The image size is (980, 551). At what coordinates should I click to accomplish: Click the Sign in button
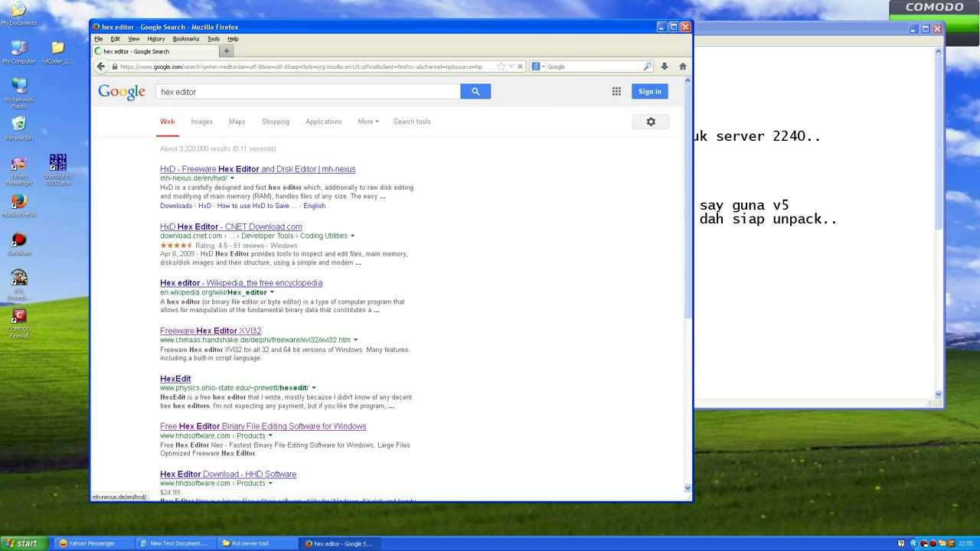pos(650,91)
